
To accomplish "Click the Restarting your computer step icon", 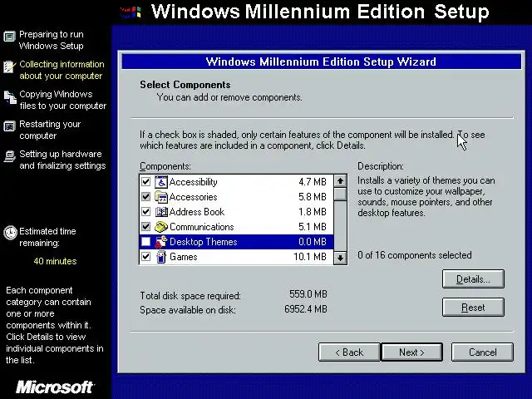I will point(9,126).
